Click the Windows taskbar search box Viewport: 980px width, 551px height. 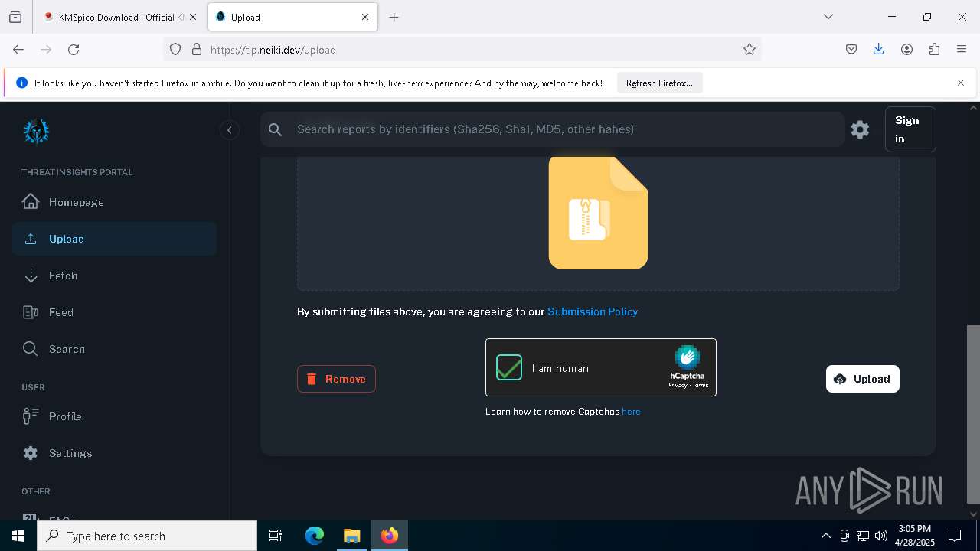147,536
